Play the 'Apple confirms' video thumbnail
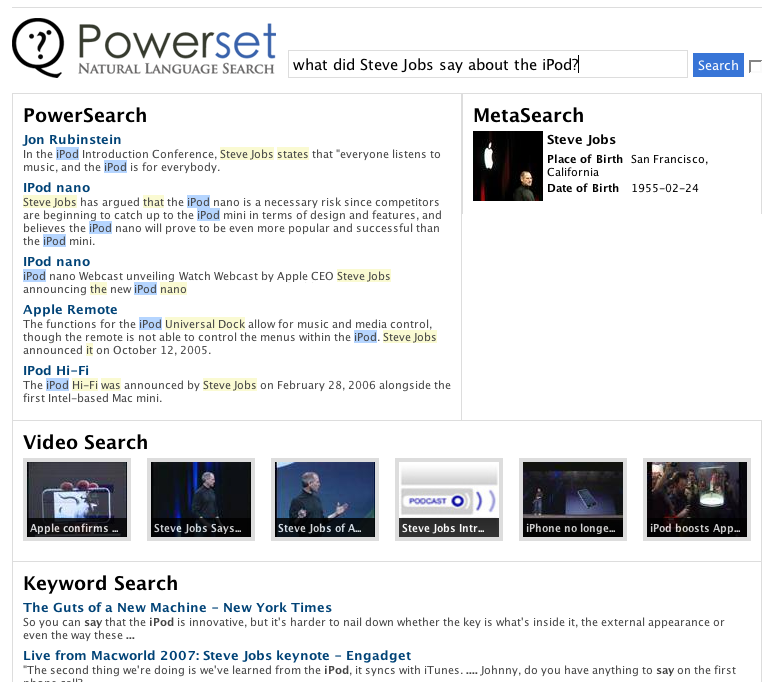The image size is (771, 682). 77,499
